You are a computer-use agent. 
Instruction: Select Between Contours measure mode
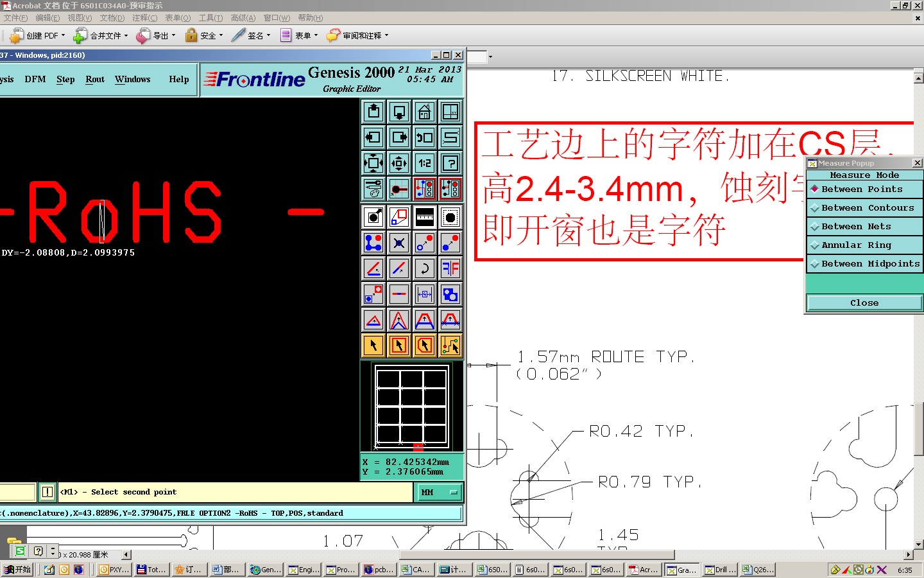point(864,208)
